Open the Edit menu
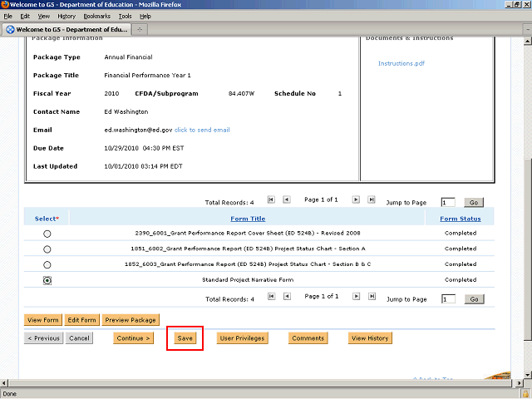This screenshot has height=399, width=532. coord(25,17)
